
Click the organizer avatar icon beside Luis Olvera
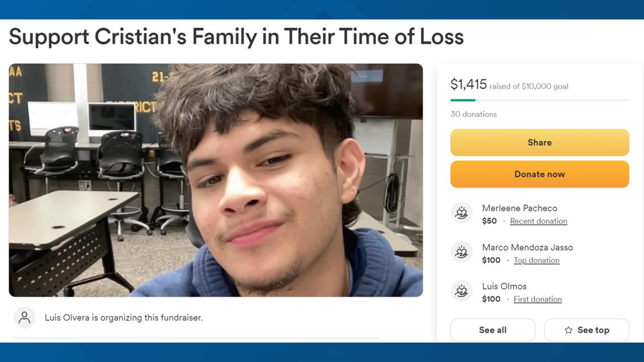tap(24, 317)
